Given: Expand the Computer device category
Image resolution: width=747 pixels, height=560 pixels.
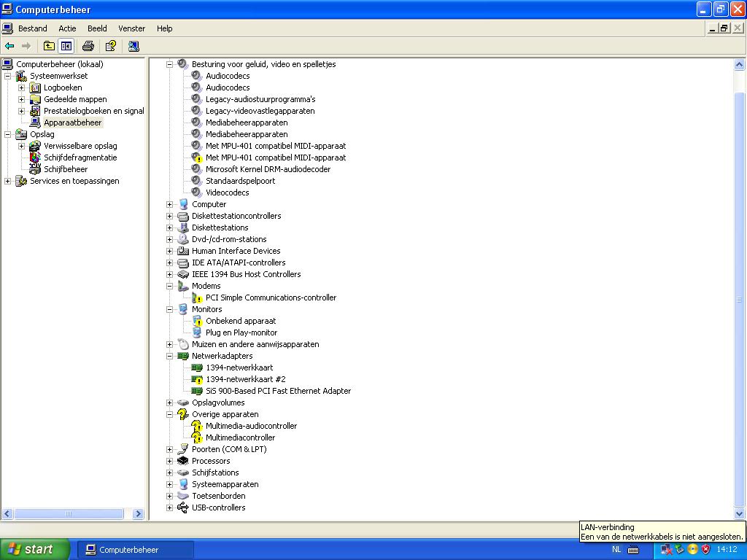Looking at the screenshot, I should click(x=169, y=204).
